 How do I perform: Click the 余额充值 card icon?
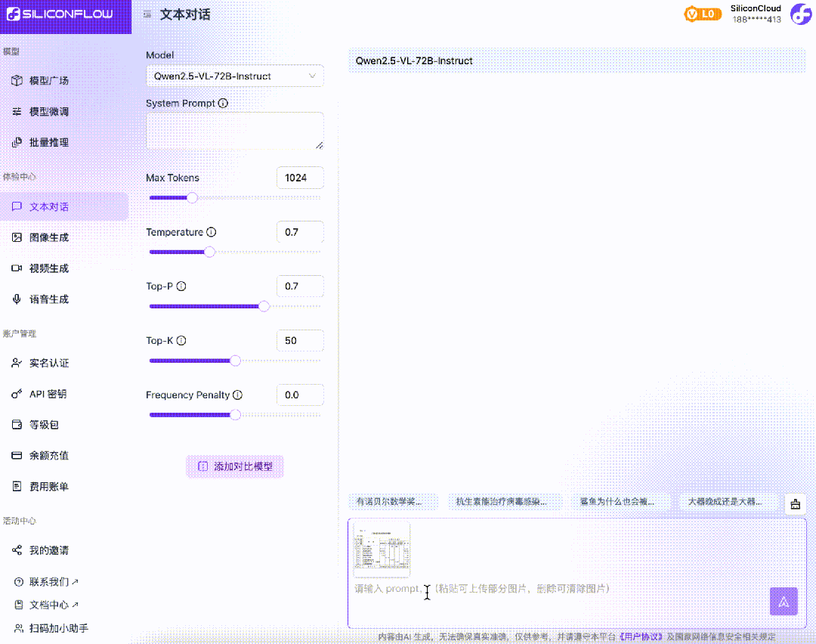pyautogui.click(x=17, y=456)
